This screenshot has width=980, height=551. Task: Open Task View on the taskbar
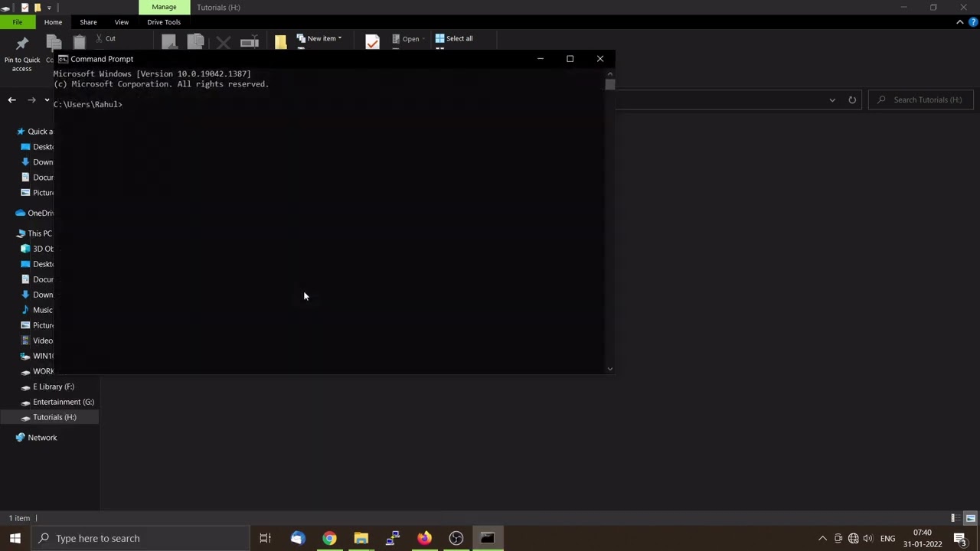pos(266,538)
